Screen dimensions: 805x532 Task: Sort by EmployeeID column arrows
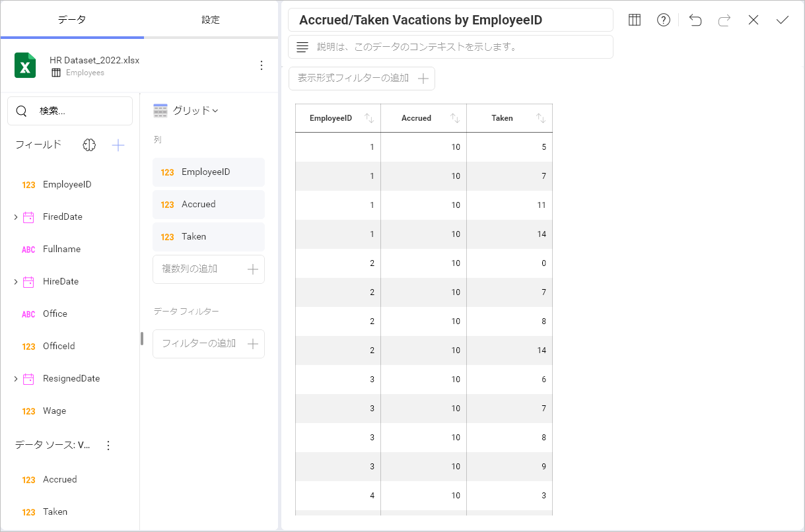click(369, 118)
